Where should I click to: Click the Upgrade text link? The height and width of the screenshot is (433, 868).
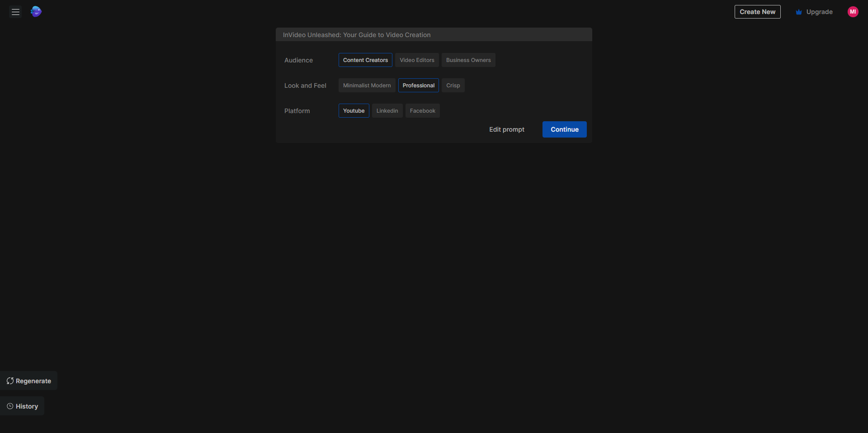coord(819,12)
